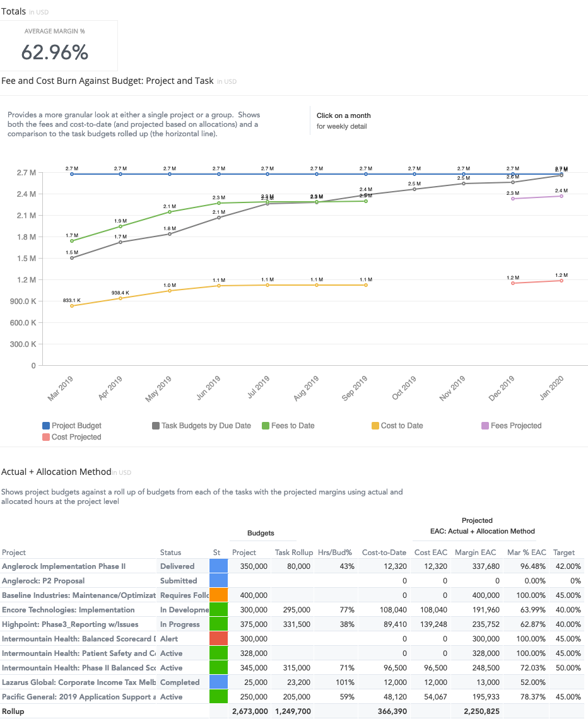Select Jan 2020 month label
Image resolution: width=588 pixels, height=719 pixels.
pos(551,388)
